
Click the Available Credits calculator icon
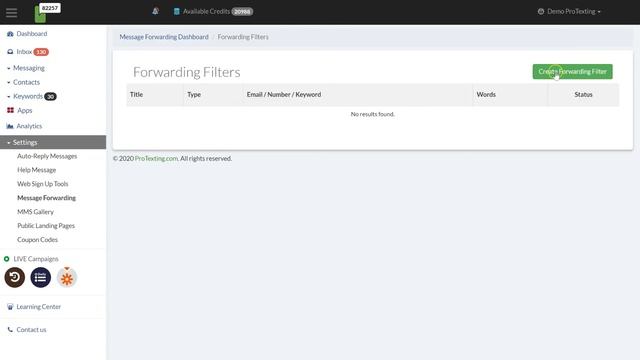[x=177, y=11]
